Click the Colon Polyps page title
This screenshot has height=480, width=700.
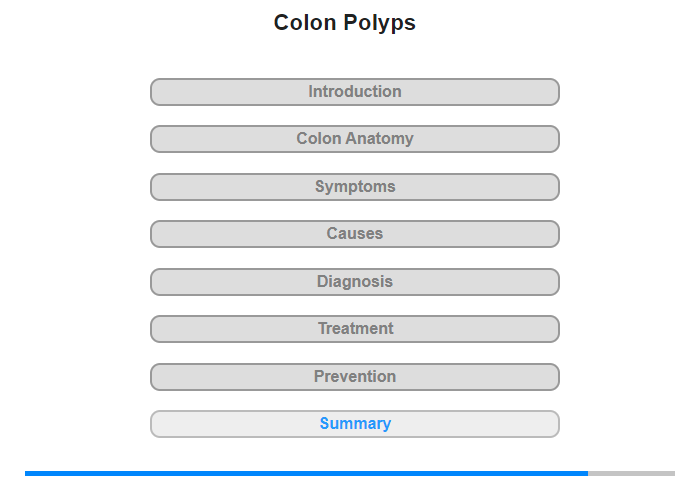(x=345, y=22)
